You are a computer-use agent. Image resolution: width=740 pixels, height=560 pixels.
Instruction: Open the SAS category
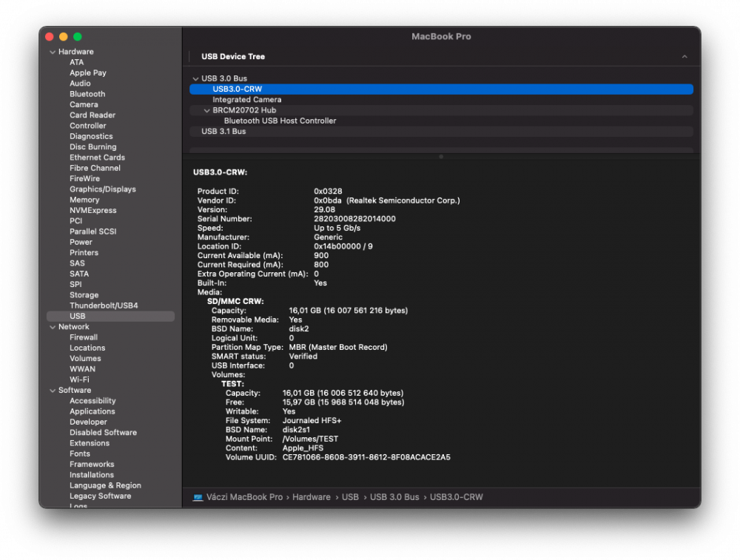(78, 263)
